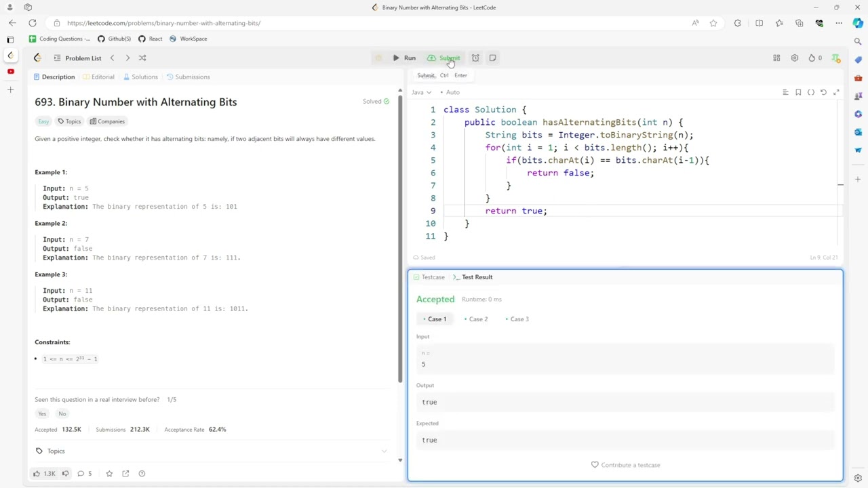The width and height of the screenshot is (868, 488).
Task: Click the LeetCode logo in the page header
Action: [37, 58]
